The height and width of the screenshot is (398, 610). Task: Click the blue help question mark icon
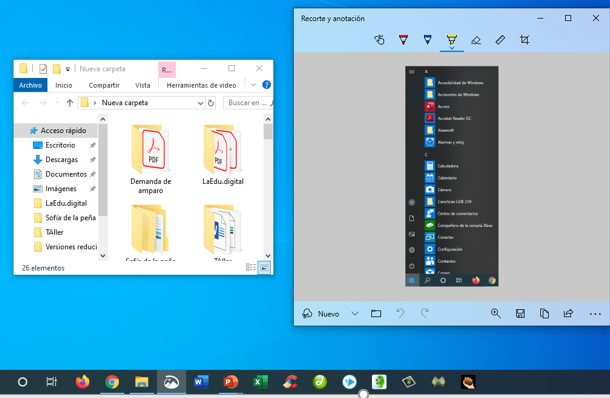[266, 85]
